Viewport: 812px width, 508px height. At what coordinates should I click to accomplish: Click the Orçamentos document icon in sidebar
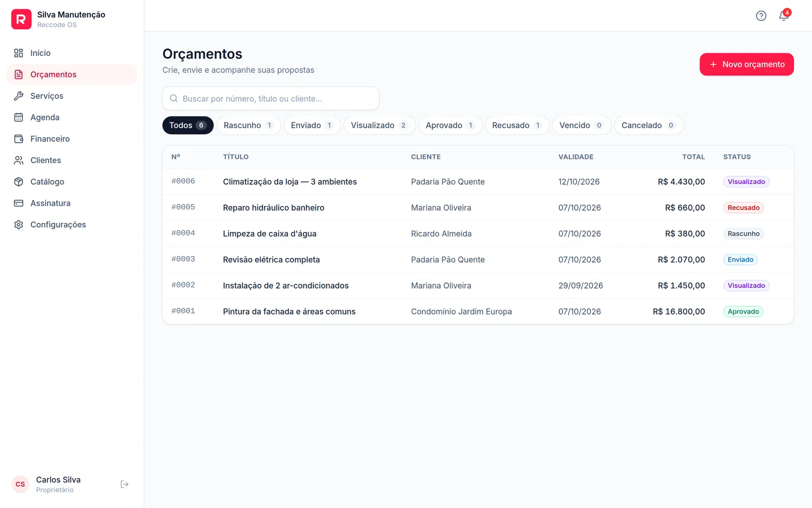(19, 75)
